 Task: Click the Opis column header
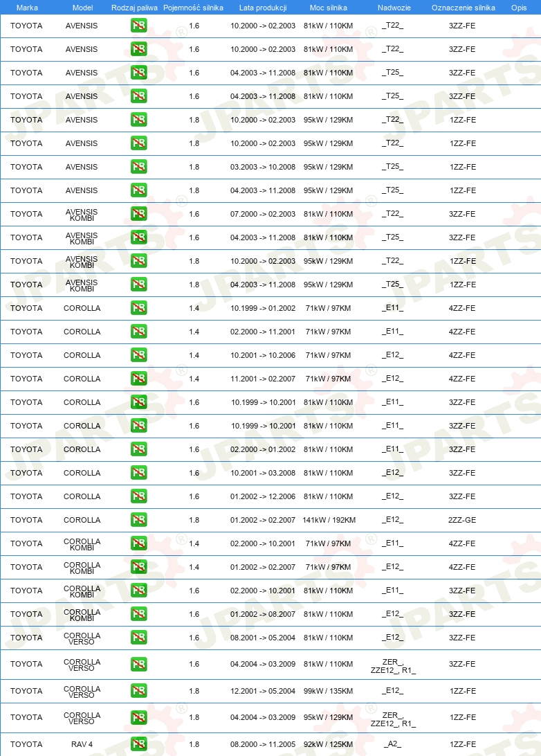tap(519, 8)
